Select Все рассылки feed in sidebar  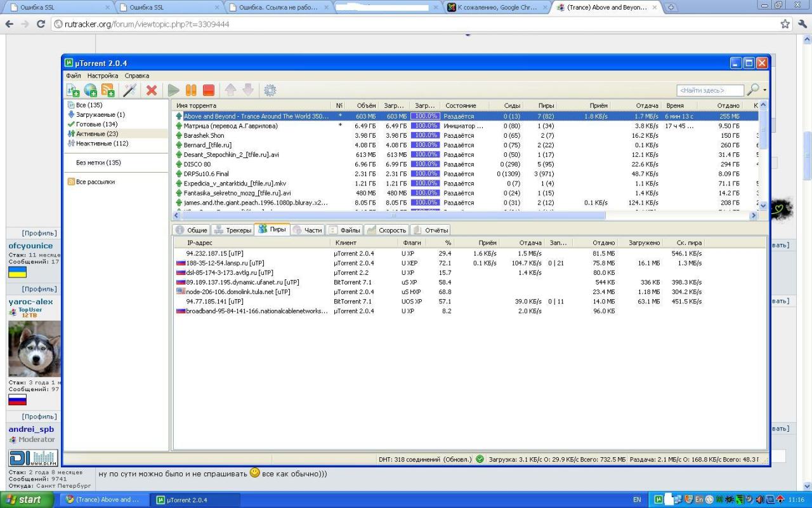click(x=95, y=182)
